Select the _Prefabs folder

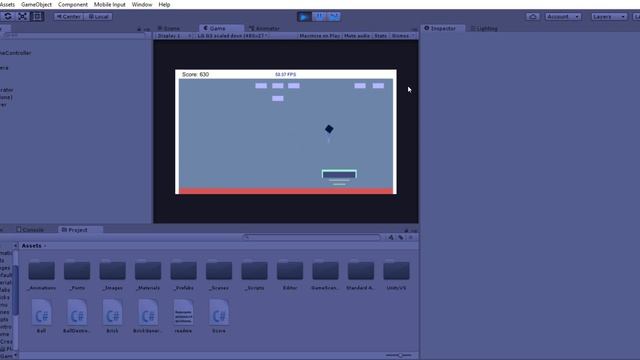coord(183,274)
